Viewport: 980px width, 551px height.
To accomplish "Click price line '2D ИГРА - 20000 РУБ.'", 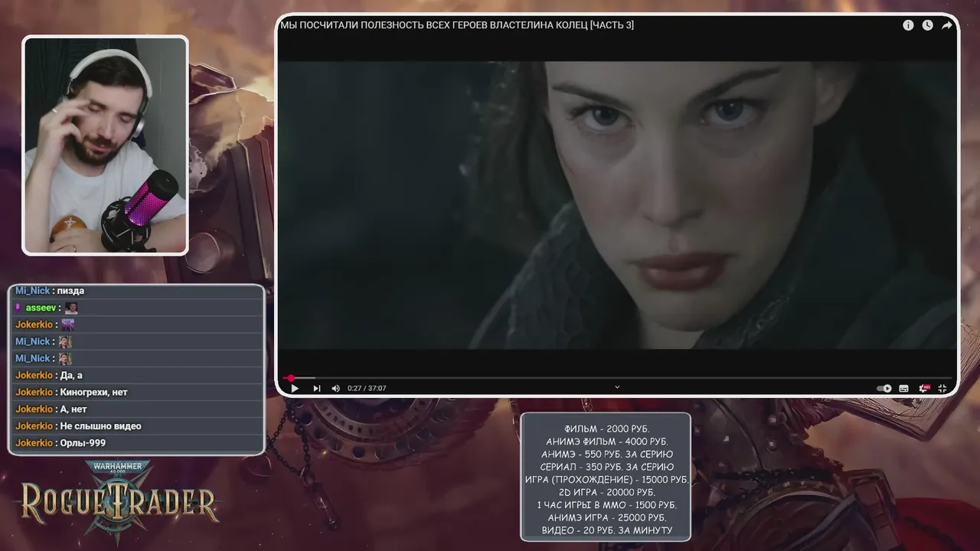I will 606,492.
